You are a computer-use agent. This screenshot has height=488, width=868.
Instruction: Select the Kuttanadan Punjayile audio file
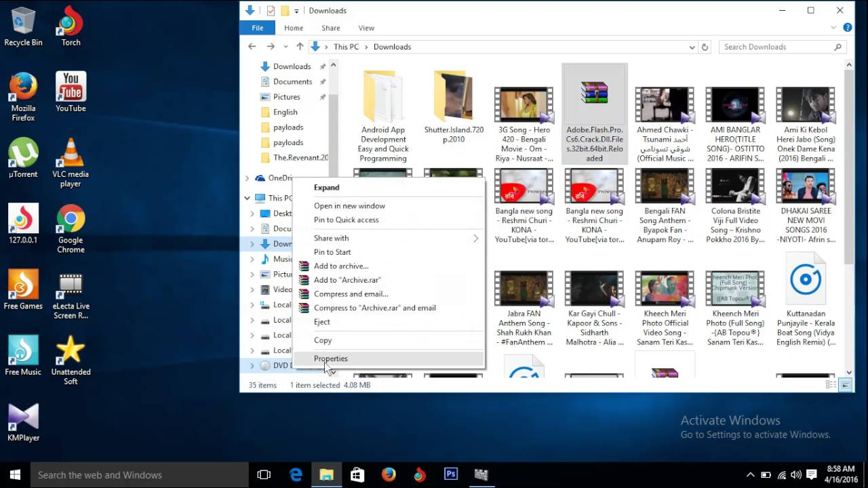pos(806,299)
